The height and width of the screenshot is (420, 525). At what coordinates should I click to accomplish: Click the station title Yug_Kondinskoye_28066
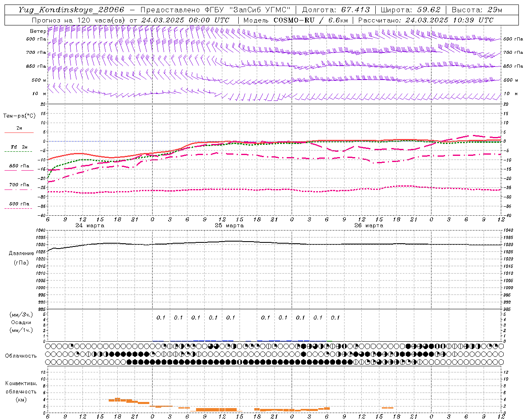(71, 10)
